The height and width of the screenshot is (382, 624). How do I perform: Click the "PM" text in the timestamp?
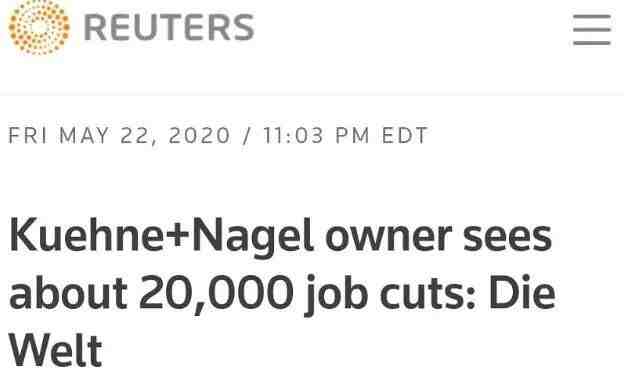(x=353, y=135)
